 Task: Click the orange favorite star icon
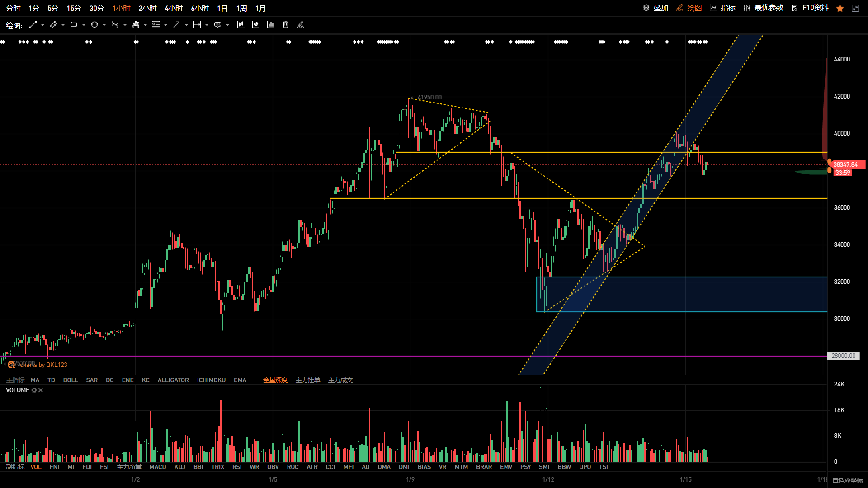click(840, 8)
